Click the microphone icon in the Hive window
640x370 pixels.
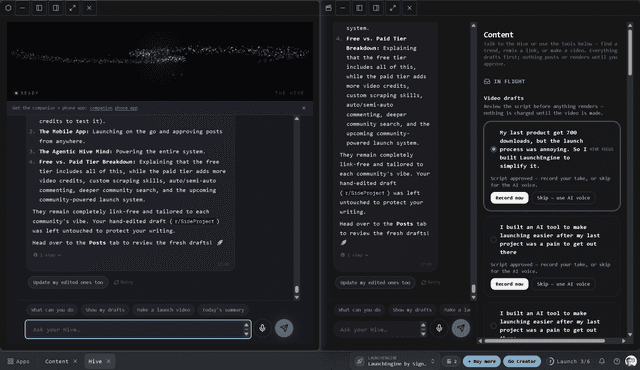(262, 328)
